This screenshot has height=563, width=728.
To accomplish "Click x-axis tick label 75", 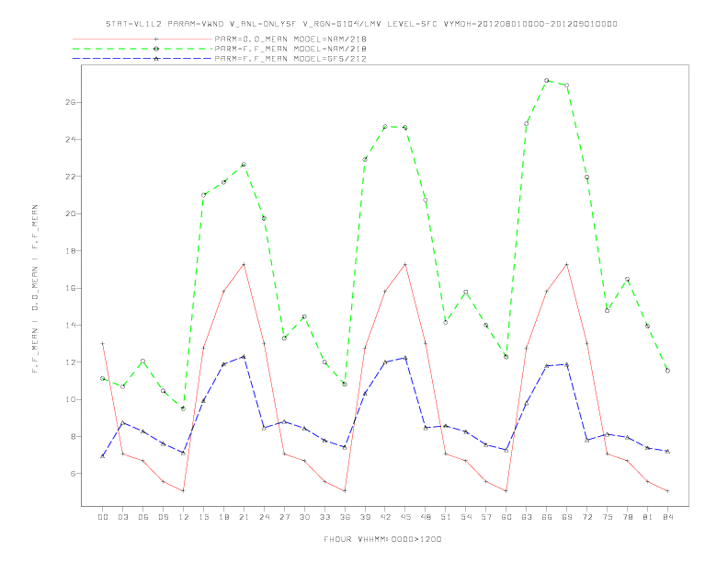I will pyautogui.click(x=608, y=517).
